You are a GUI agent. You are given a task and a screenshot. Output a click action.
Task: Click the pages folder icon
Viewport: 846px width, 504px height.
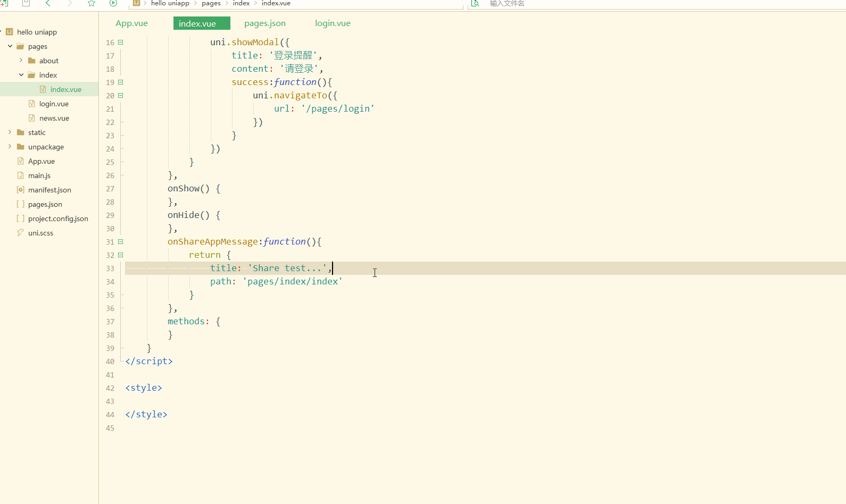click(20, 46)
